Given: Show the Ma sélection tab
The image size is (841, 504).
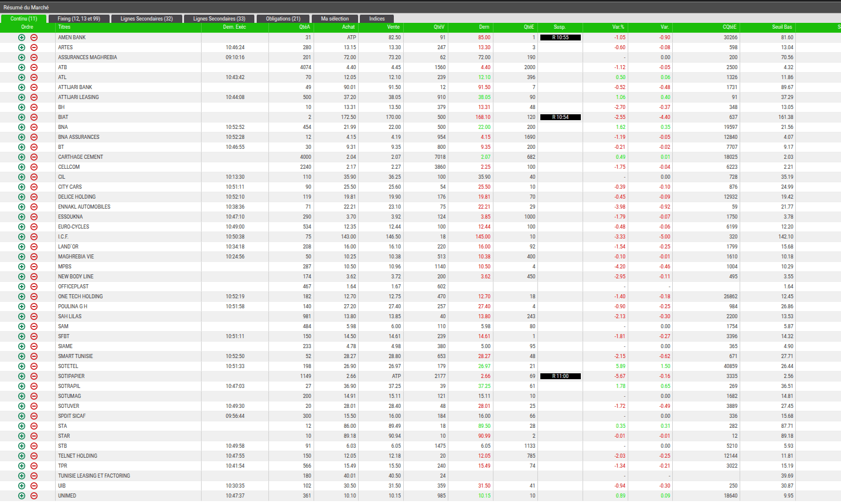Looking at the screenshot, I should coord(335,19).
